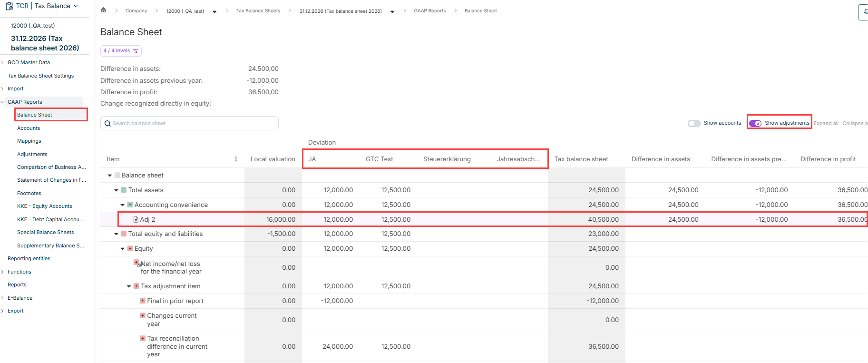Collapse the Total equity and liabilities row

(116, 234)
